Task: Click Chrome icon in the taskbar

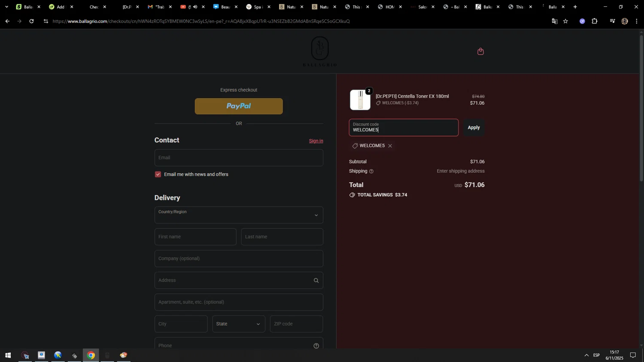Action: click(91, 355)
